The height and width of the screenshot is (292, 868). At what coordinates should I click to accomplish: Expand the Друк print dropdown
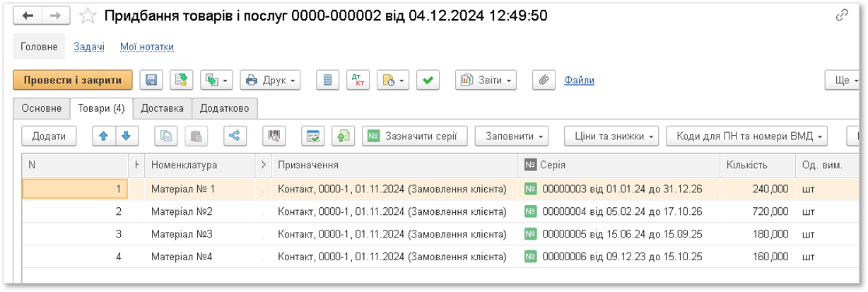click(x=271, y=81)
